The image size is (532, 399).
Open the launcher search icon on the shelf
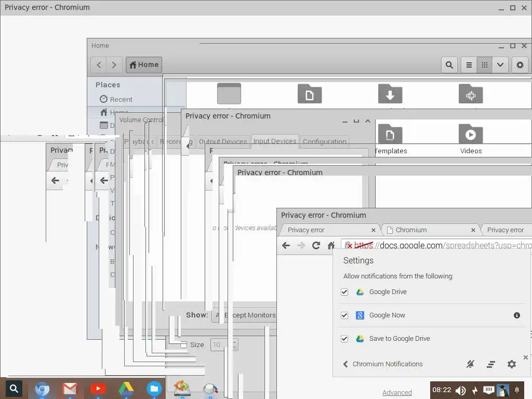[14, 388]
